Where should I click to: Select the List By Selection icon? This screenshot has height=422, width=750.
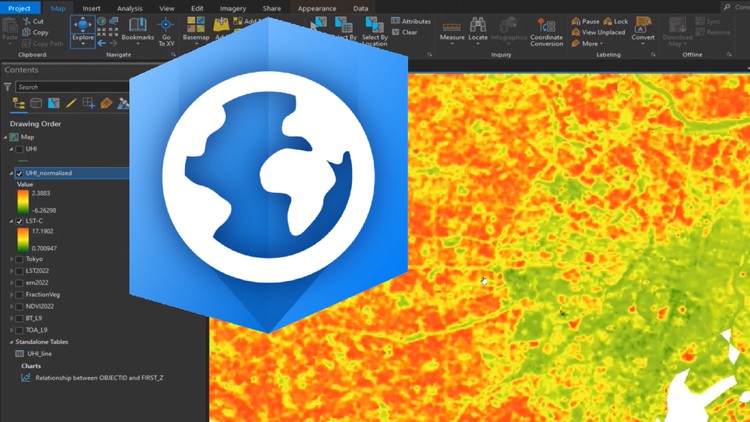click(54, 103)
